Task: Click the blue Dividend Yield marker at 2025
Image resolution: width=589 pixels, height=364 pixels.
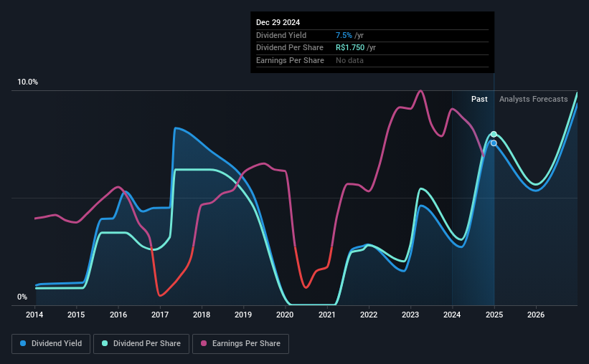Action: [494, 143]
